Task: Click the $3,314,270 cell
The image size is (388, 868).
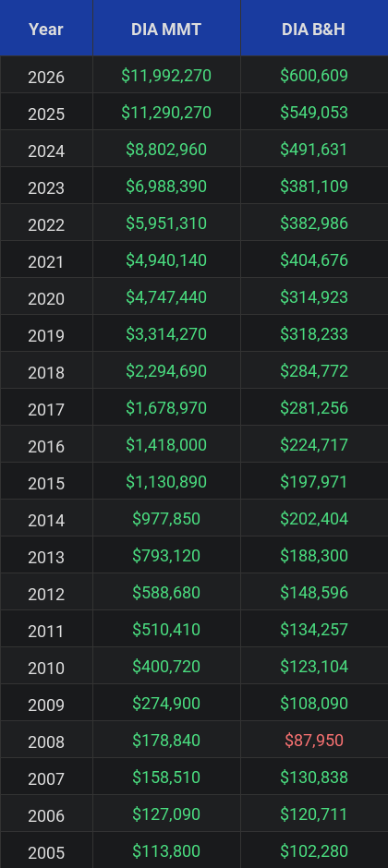Action: pyautogui.click(x=166, y=334)
